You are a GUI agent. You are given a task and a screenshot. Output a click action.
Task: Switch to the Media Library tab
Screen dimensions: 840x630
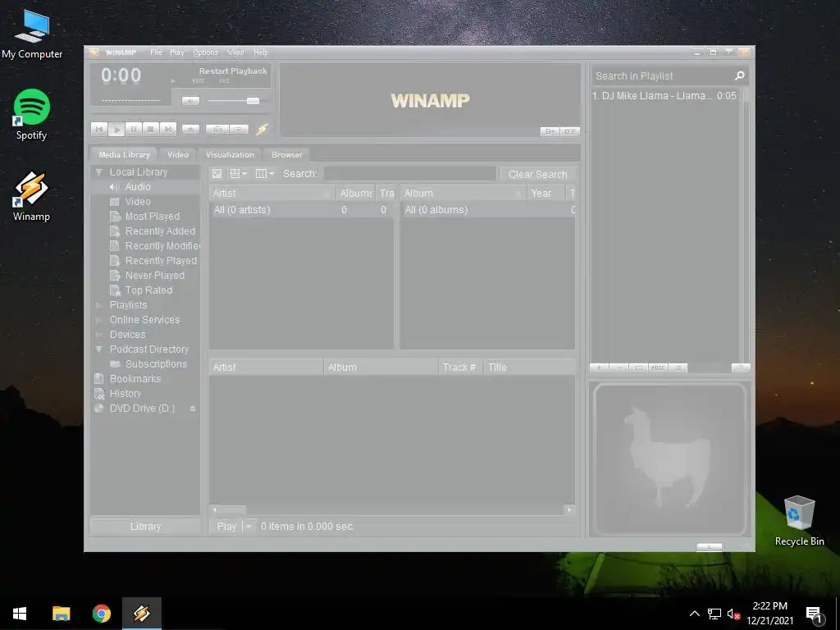point(124,154)
